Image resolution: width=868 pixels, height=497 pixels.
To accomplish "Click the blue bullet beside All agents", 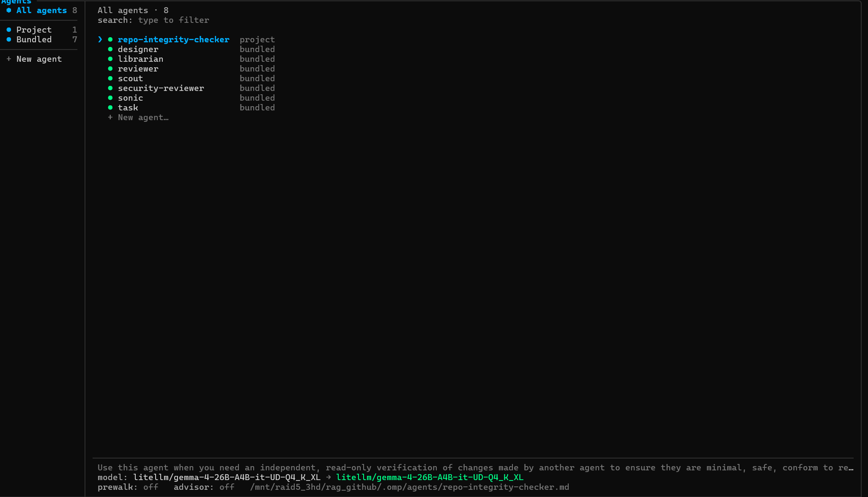I will click(9, 10).
